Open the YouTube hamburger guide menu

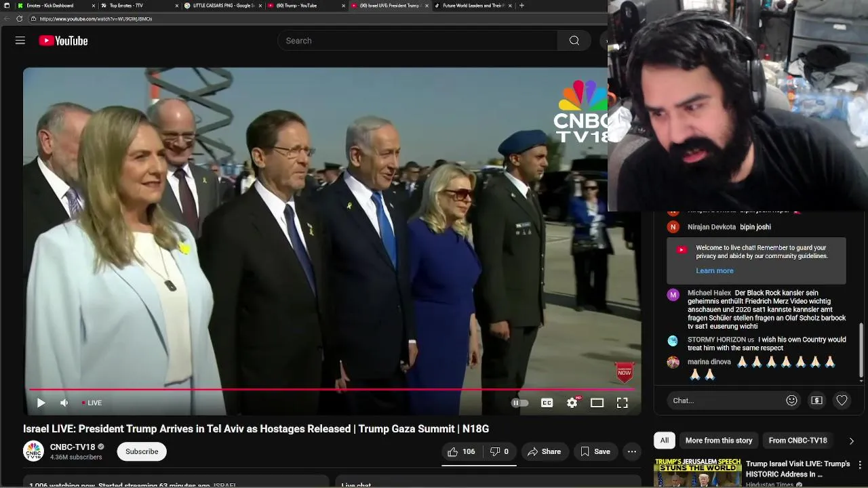tap(20, 41)
